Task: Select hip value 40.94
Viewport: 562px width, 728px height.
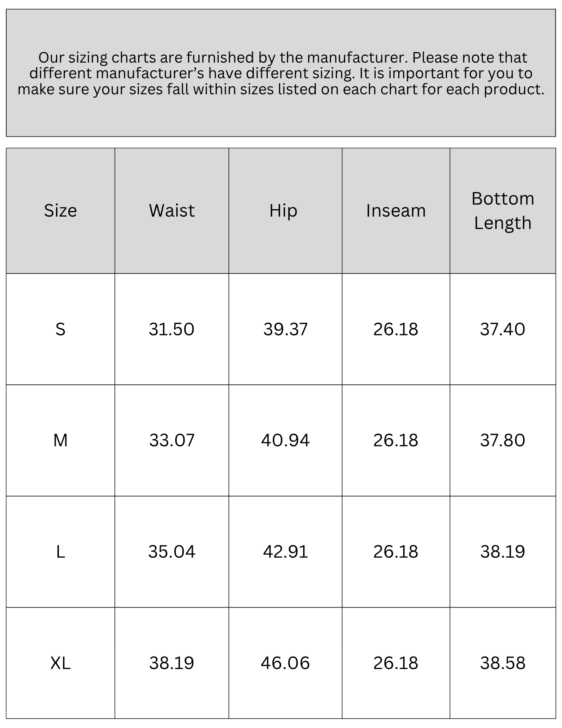Action: tap(286, 440)
